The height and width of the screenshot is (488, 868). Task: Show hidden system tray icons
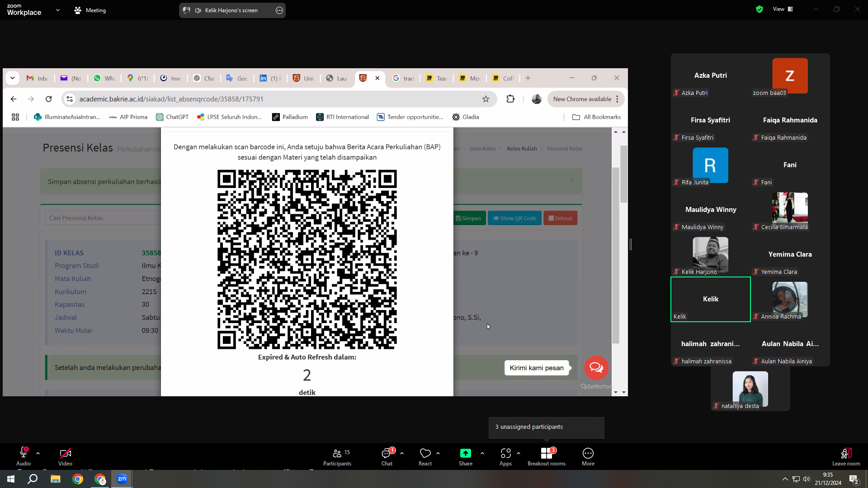pyautogui.click(x=785, y=479)
